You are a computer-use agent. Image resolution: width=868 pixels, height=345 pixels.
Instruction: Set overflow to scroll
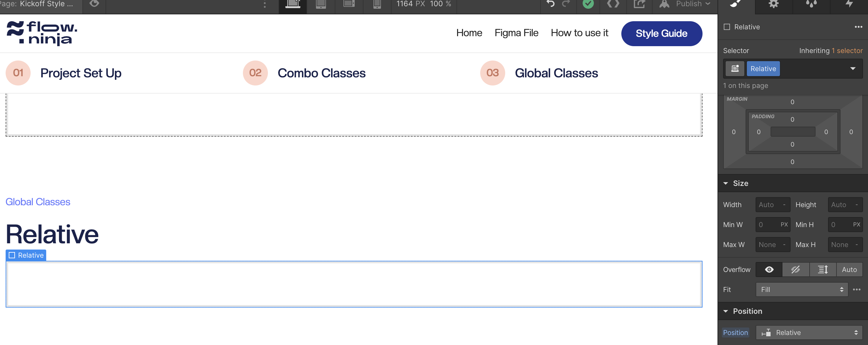pos(822,270)
